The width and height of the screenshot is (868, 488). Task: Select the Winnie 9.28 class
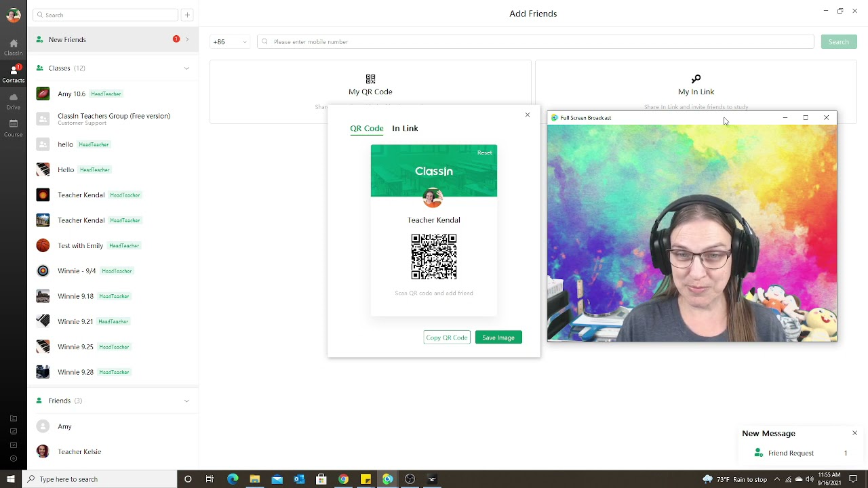click(x=113, y=372)
